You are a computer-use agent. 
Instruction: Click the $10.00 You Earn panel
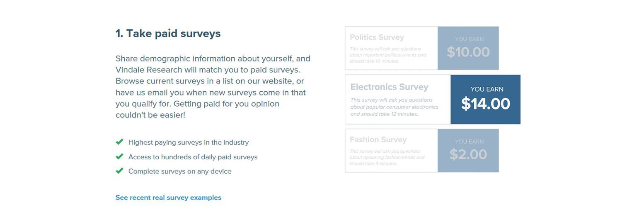pyautogui.click(x=468, y=48)
